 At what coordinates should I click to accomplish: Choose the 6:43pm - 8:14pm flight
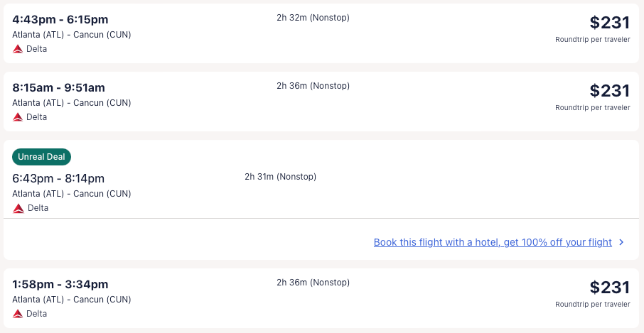(58, 178)
